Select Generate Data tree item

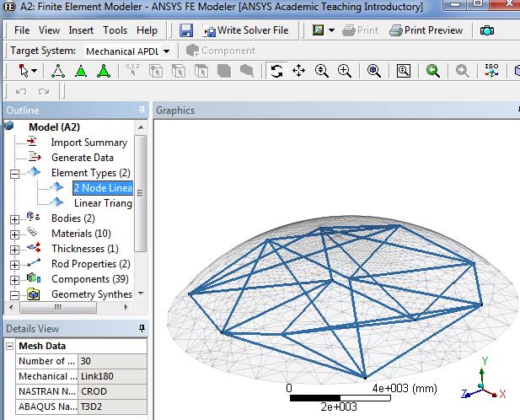point(83,158)
